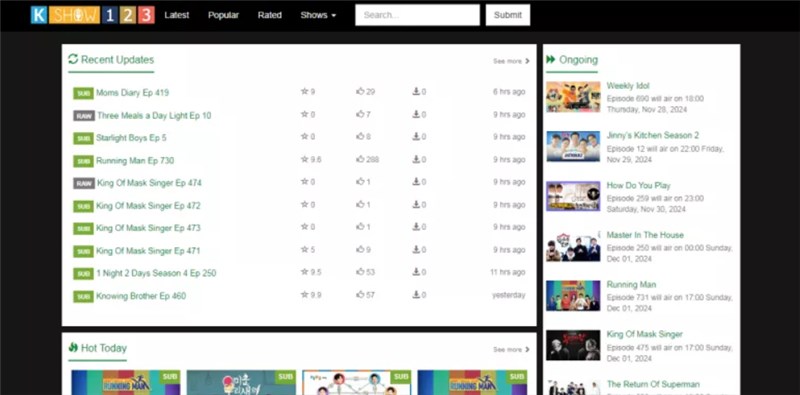800x395 pixels.
Task: Click SUB badge beside Moms Diary Ep 419
Action: point(83,93)
